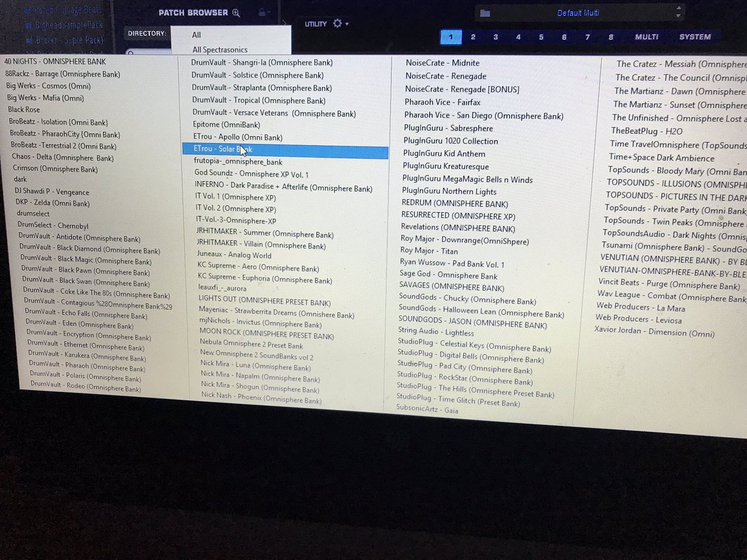Switch to part tab 1
This screenshot has height=560, width=747.
pyautogui.click(x=451, y=37)
